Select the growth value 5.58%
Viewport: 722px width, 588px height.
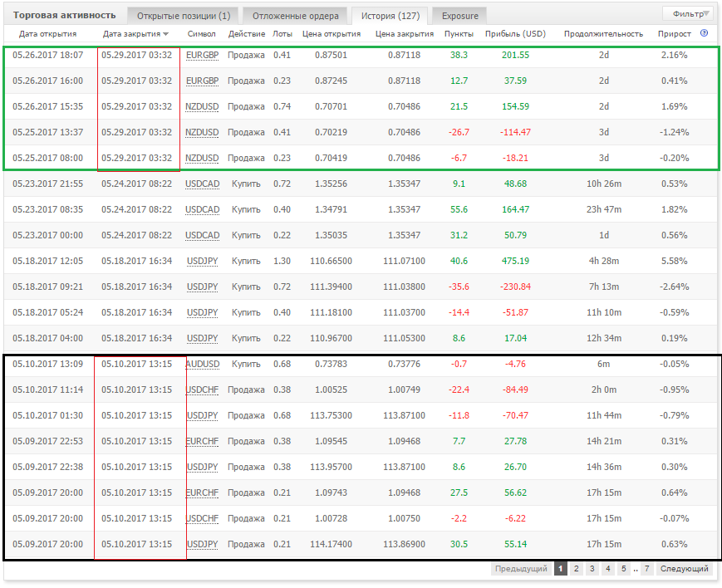[674, 262]
